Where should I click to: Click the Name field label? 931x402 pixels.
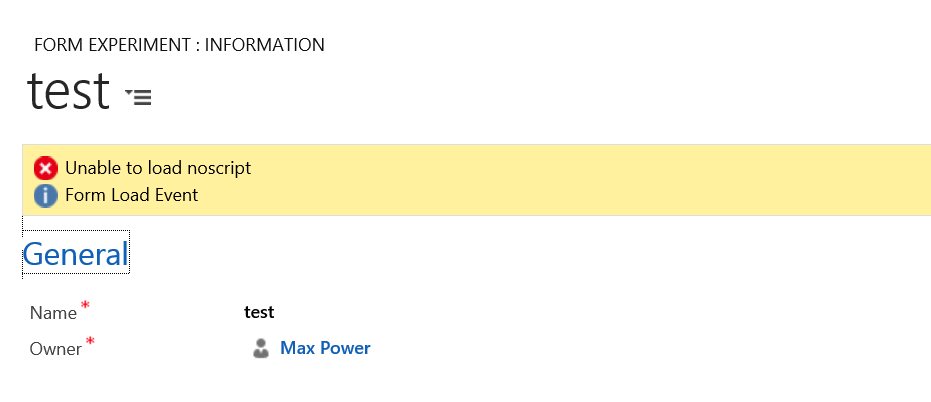point(53,313)
